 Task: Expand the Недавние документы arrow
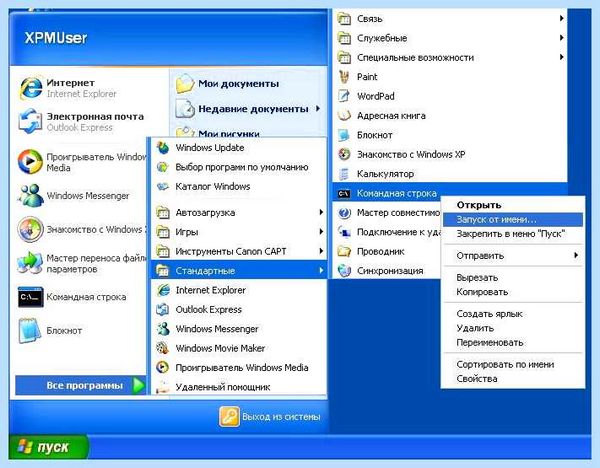[318, 109]
